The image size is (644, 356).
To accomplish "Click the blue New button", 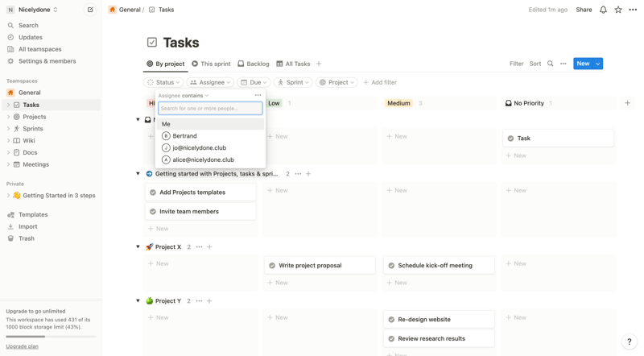I will (x=583, y=64).
